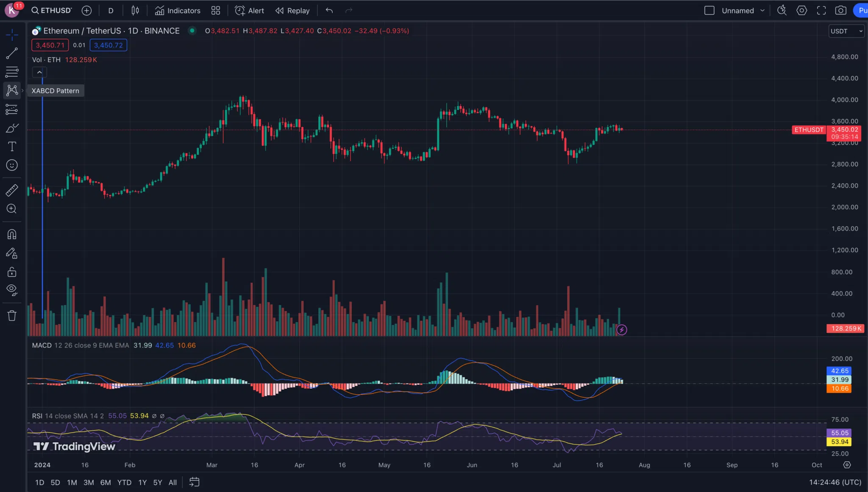Open the Fibonacci retracement tools
This screenshot has height=492, width=868.
coord(12,72)
